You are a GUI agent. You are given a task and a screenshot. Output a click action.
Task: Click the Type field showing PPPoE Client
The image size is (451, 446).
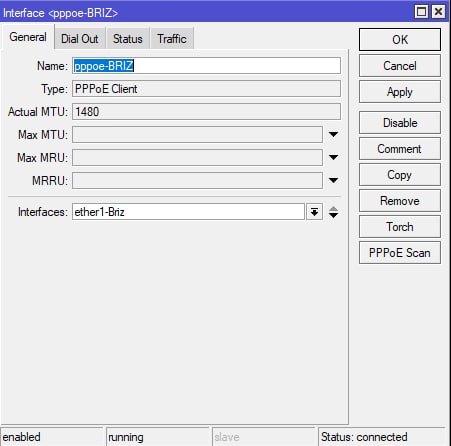[206, 89]
